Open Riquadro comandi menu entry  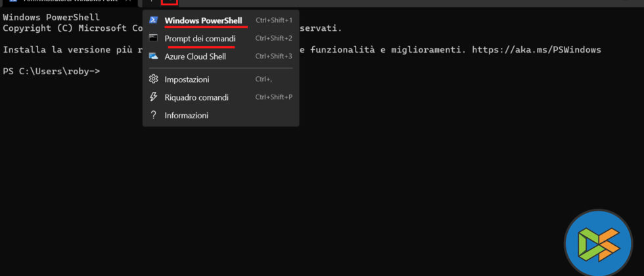(196, 97)
